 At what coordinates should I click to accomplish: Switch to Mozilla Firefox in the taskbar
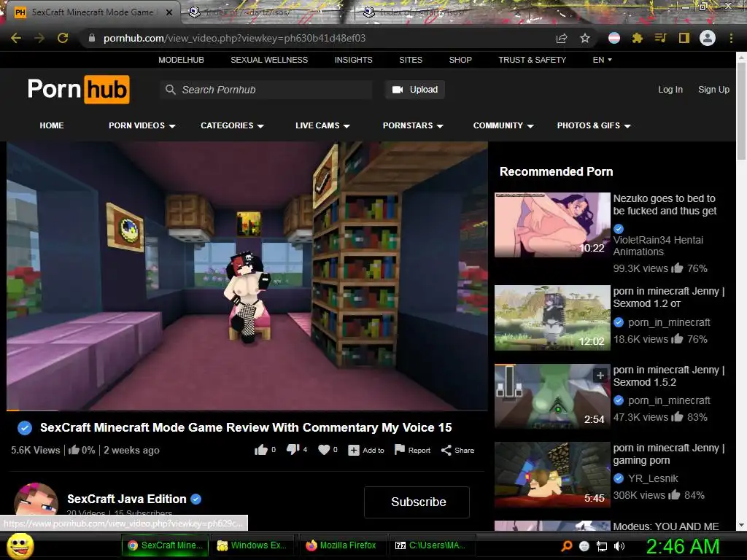pos(341,545)
